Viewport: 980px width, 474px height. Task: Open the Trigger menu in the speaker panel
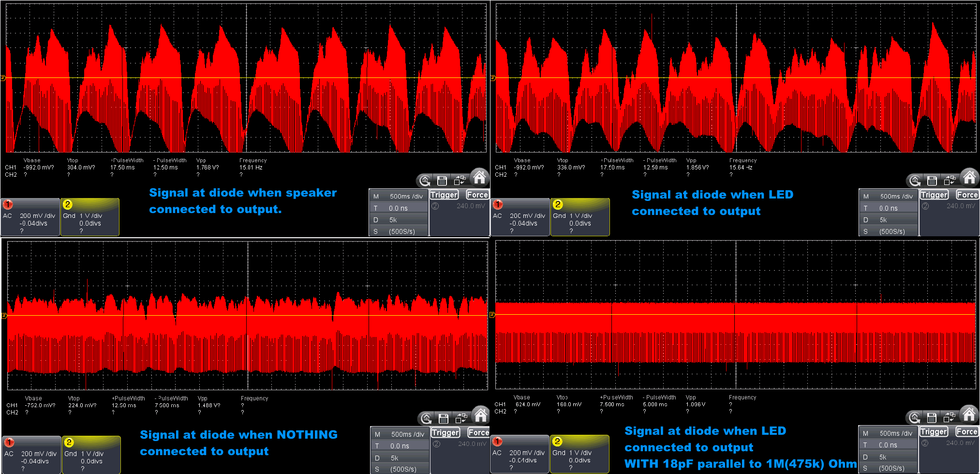(444, 195)
